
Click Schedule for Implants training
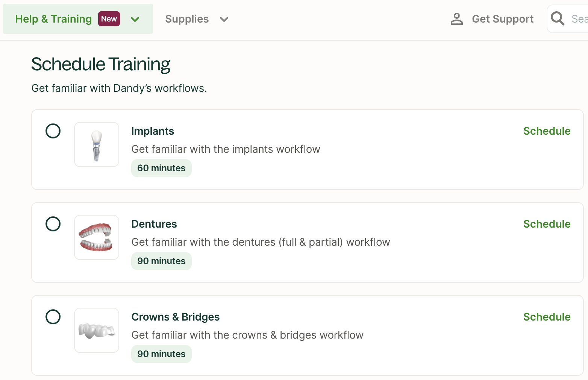click(547, 131)
